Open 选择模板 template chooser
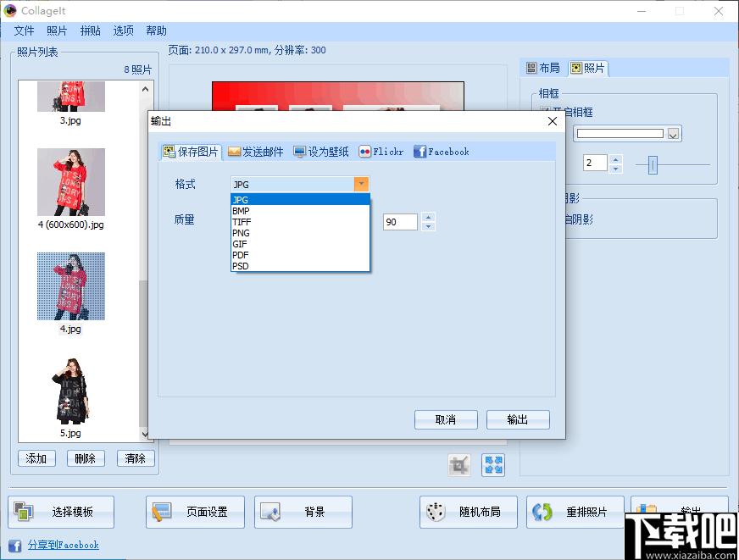Image resolution: width=739 pixels, height=560 pixels. [x=61, y=512]
